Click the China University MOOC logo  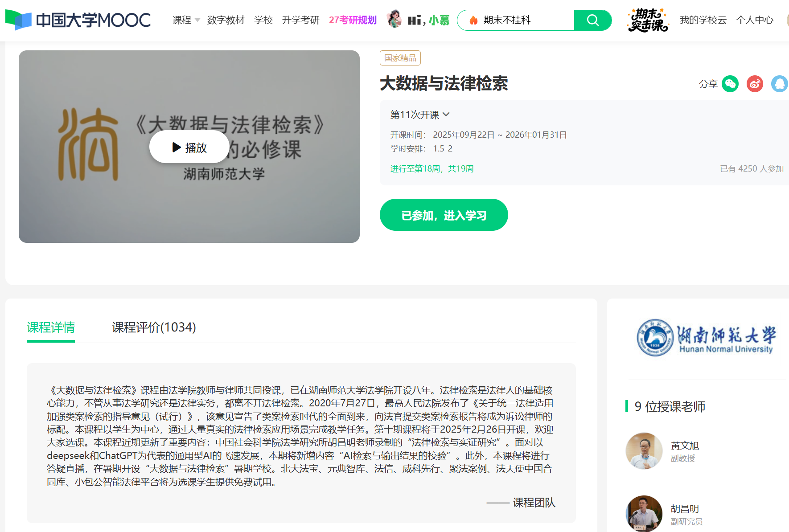click(x=78, y=20)
